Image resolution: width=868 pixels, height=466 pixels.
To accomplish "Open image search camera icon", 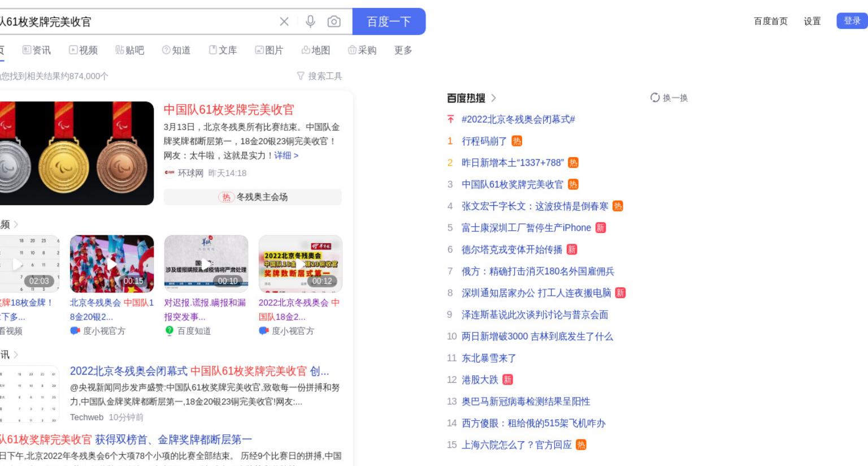I will pyautogui.click(x=334, y=21).
